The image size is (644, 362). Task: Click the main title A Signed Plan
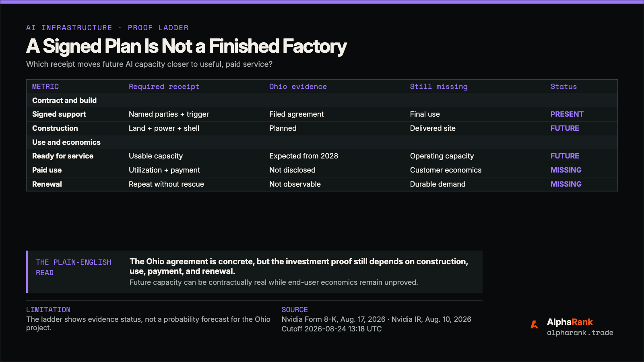click(186, 46)
